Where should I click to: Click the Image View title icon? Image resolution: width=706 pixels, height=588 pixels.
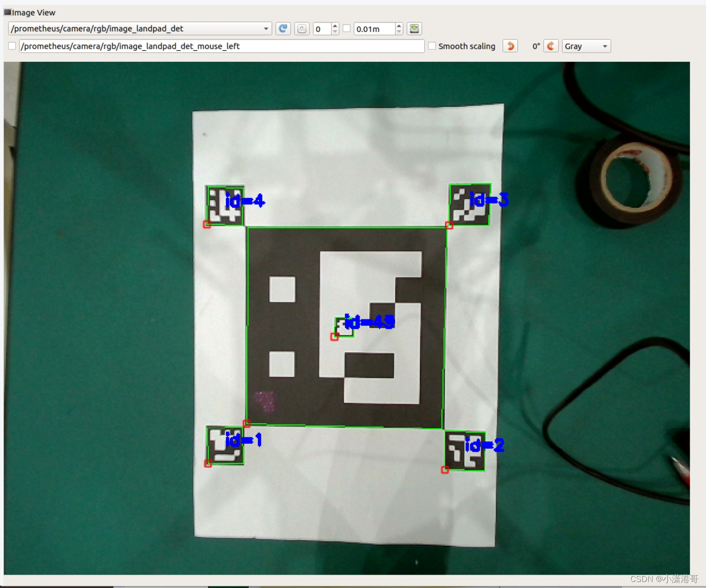(7, 12)
